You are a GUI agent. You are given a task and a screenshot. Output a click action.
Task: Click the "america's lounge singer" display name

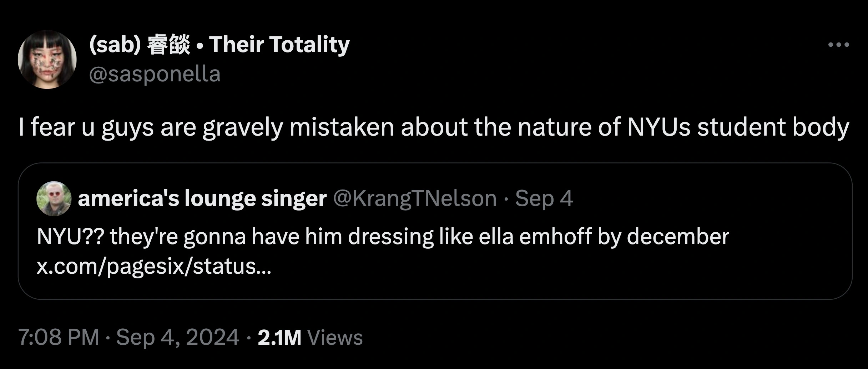(x=202, y=198)
